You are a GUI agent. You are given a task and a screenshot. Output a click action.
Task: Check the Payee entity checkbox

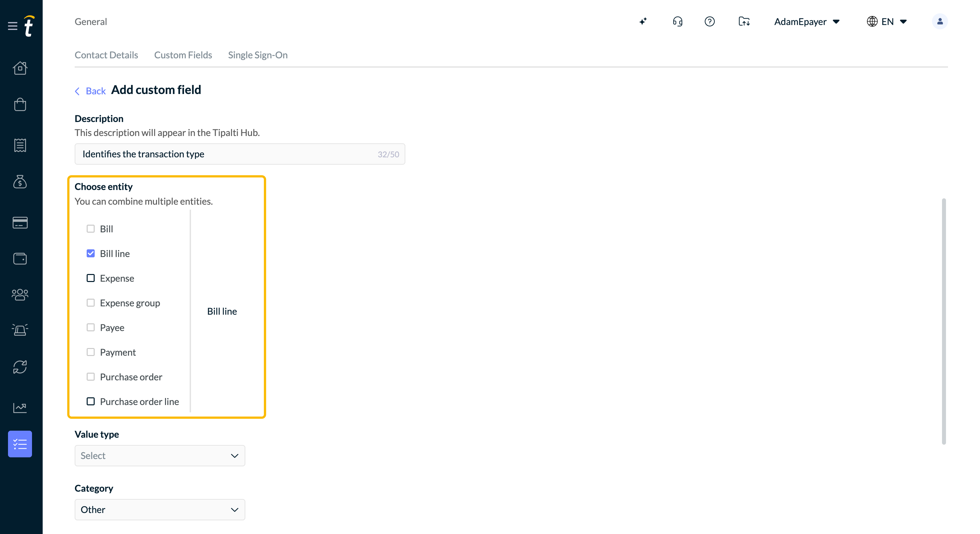point(91,327)
